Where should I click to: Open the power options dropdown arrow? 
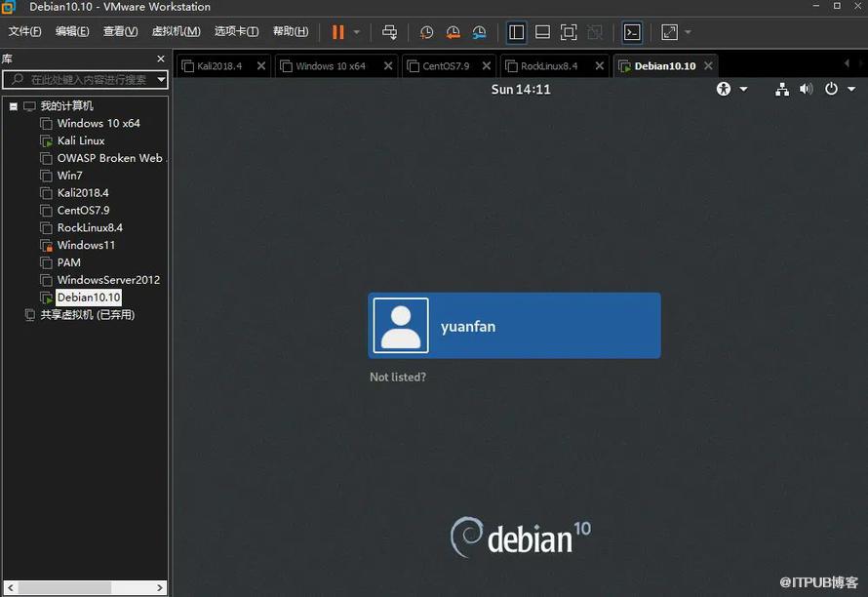[x=848, y=89]
